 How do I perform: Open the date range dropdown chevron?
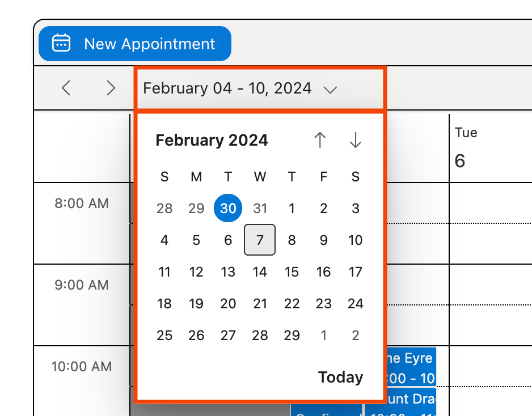[331, 89]
